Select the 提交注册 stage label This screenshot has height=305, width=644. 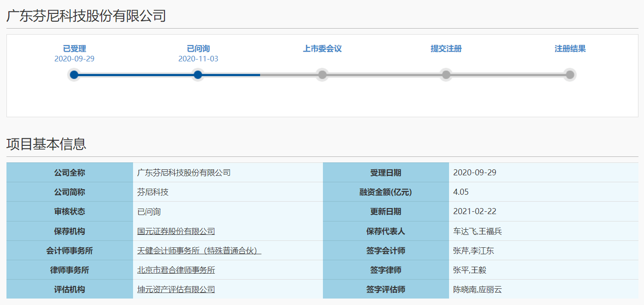446,48
